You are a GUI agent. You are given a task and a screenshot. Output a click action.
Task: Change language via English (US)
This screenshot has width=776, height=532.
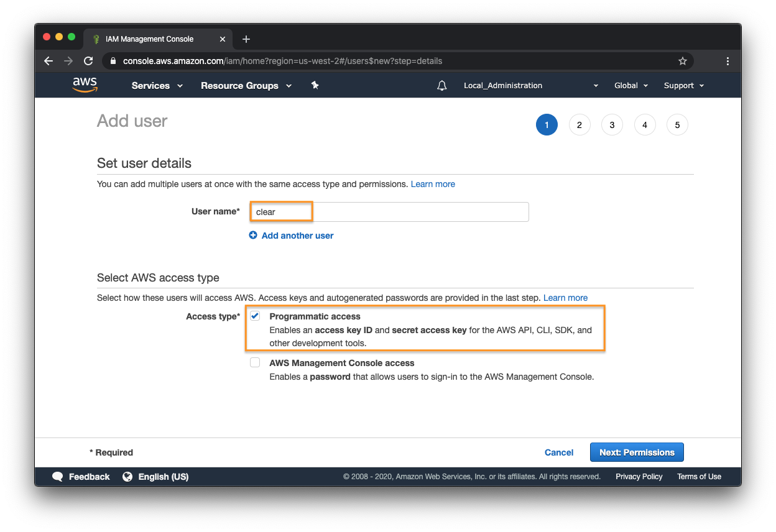[x=164, y=477]
